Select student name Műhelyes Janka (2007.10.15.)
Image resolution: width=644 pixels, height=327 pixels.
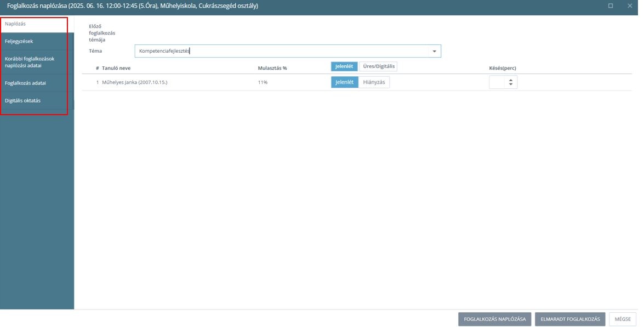(x=135, y=82)
